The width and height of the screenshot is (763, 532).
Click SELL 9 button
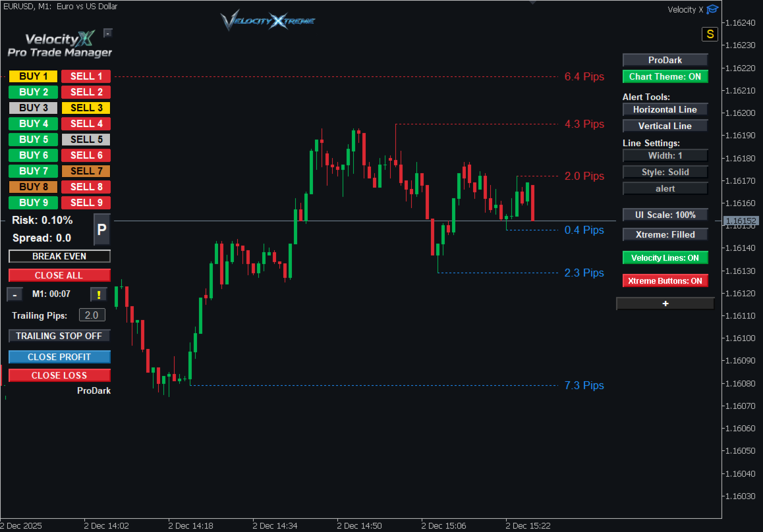[86, 203]
